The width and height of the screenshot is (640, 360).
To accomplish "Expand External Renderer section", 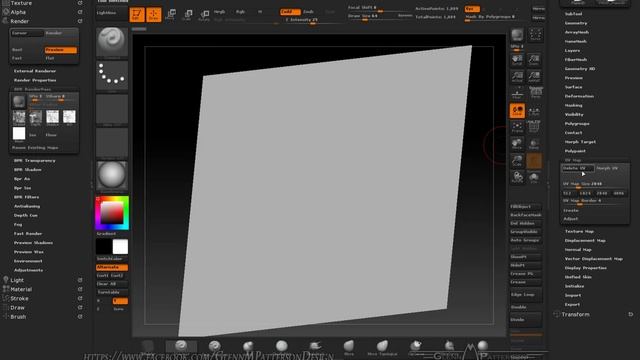I will click(x=35, y=71).
